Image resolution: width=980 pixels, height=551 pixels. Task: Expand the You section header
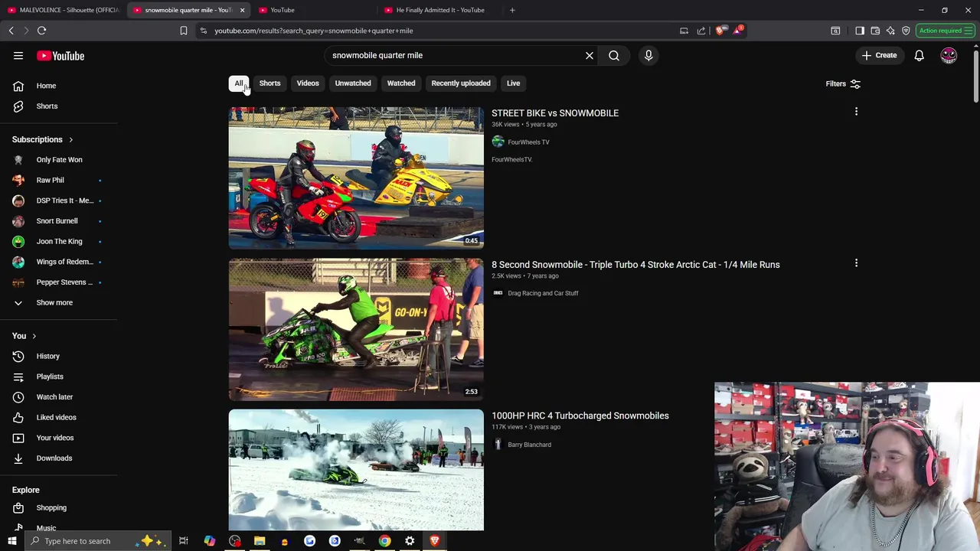tap(24, 336)
